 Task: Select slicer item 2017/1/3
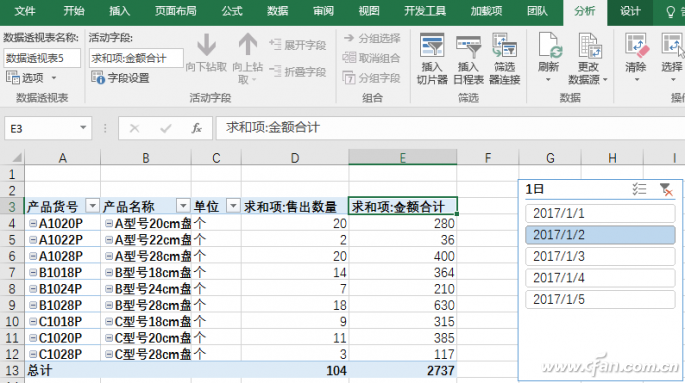[600, 256]
